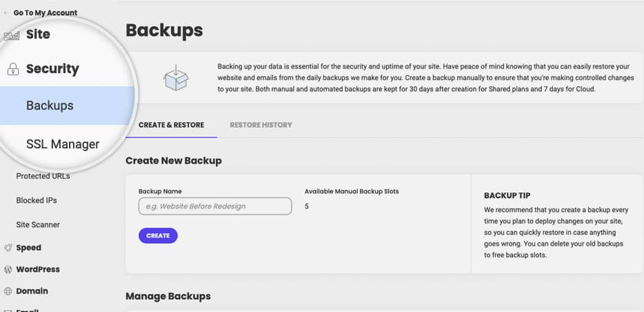Viewport: 644px width, 312px height.
Task: Click the WordPress logo icon in sidebar
Action: tap(8, 270)
